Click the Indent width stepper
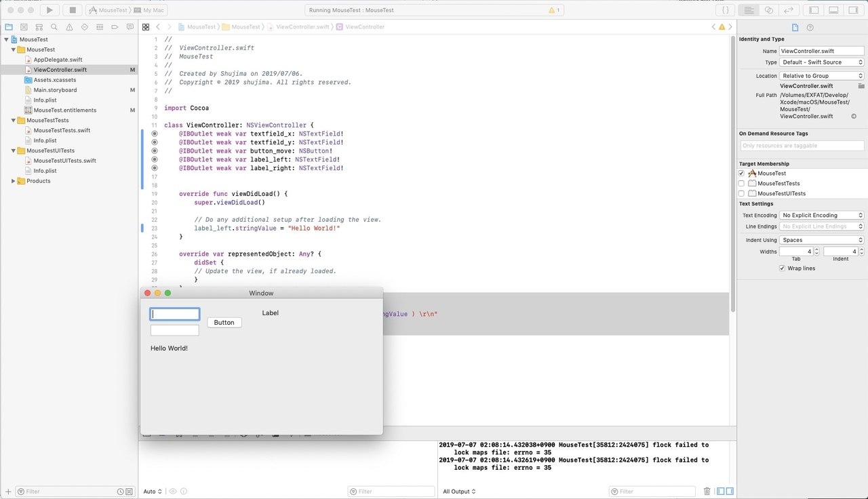 point(861,252)
